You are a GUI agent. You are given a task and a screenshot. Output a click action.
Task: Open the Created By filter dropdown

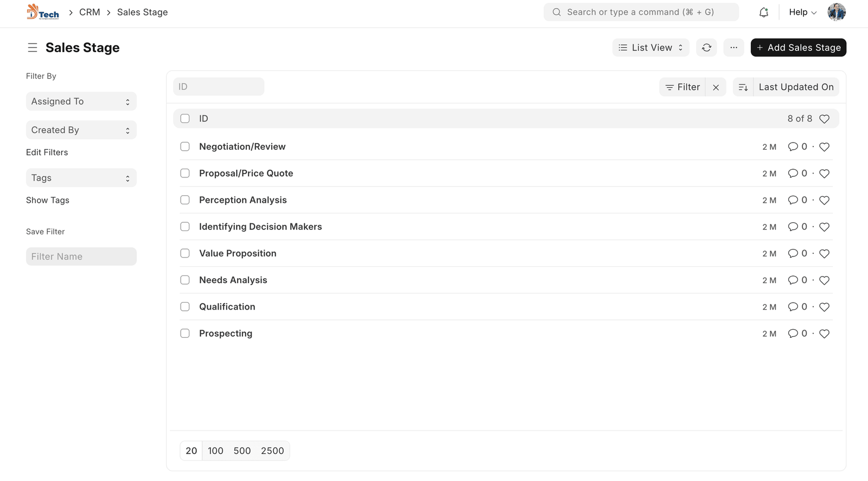[x=81, y=130]
